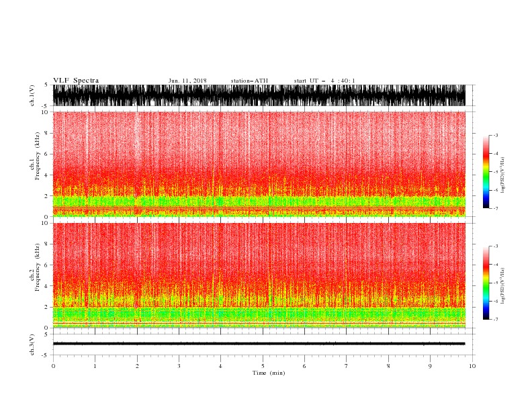Click the "-5" volt tick of ch.3 waveform
Image resolution: width=532 pixels, height=411 pixels.
tap(46, 355)
